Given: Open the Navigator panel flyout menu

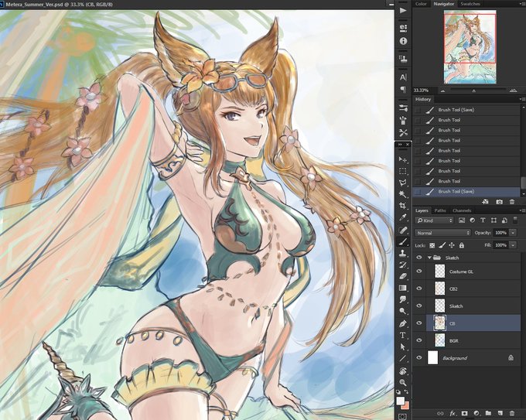Looking at the screenshot, I should tap(522, 4).
